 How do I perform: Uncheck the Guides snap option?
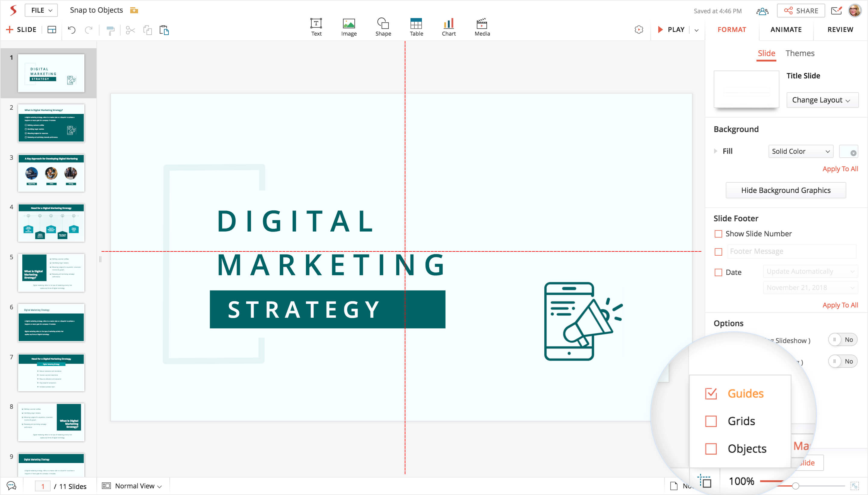711,394
